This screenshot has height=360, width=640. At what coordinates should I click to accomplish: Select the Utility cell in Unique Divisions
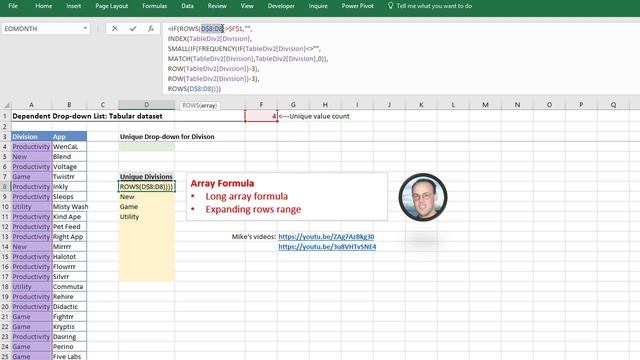(147, 217)
